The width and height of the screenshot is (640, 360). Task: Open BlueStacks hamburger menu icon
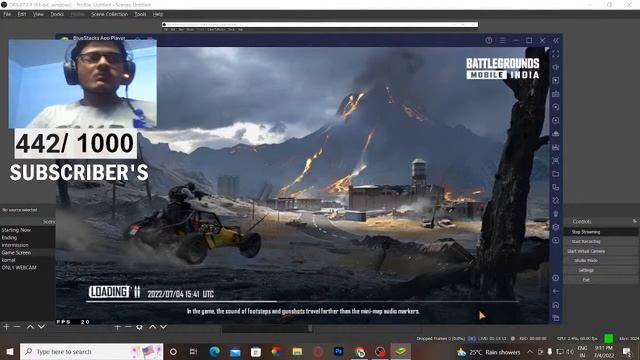(502, 40)
